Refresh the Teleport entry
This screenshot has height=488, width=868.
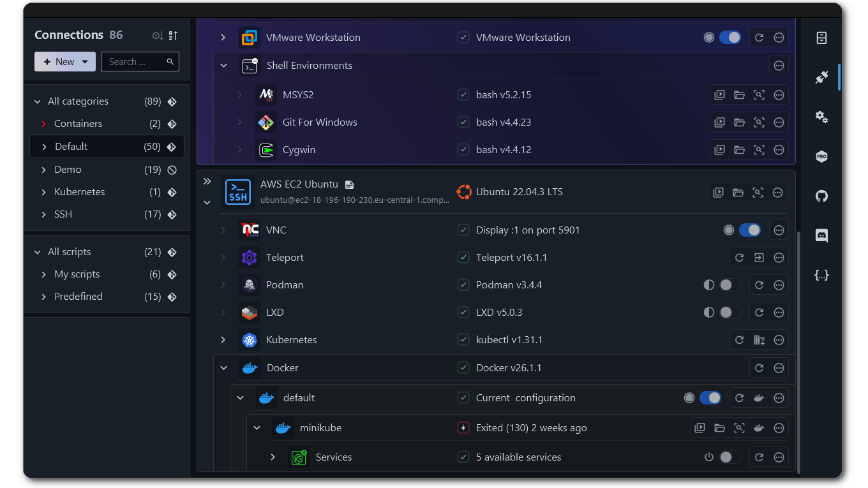pyautogui.click(x=739, y=258)
